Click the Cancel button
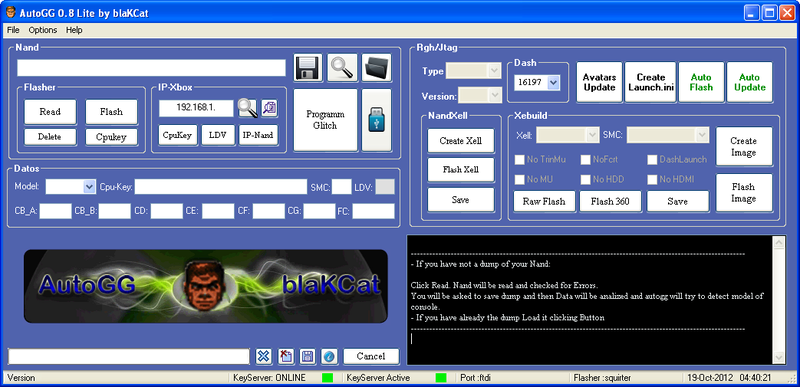 tap(371, 356)
